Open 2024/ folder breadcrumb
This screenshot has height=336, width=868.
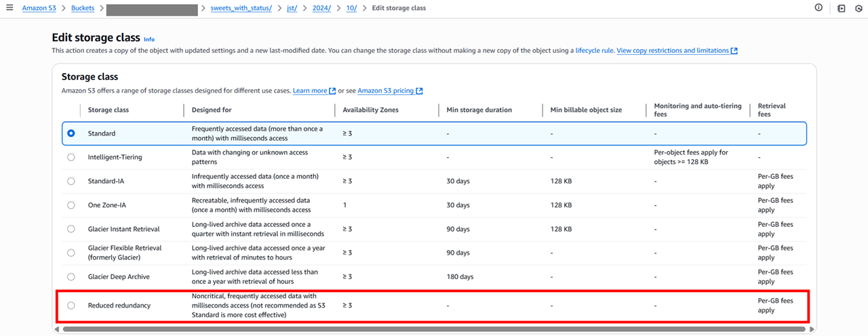(321, 8)
